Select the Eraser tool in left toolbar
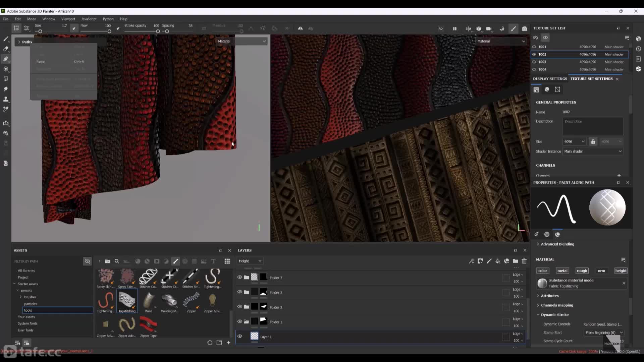This screenshot has width=644, height=362. click(x=6, y=49)
